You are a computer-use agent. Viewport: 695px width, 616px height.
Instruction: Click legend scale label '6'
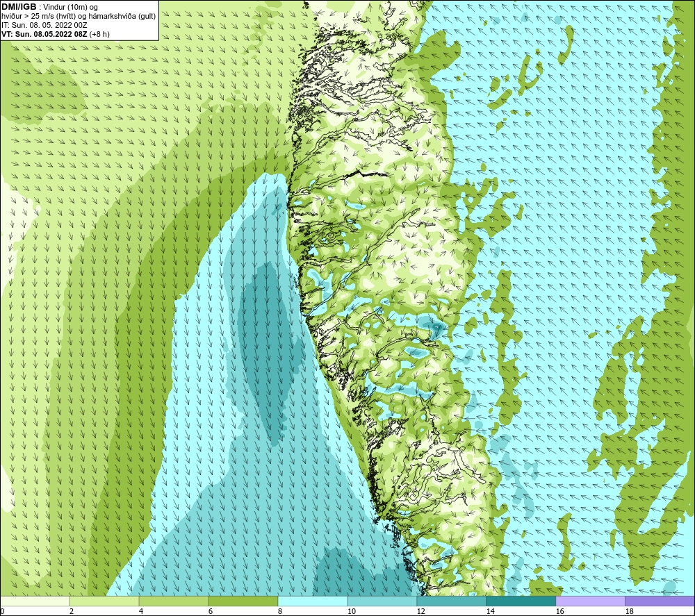pos(211,612)
